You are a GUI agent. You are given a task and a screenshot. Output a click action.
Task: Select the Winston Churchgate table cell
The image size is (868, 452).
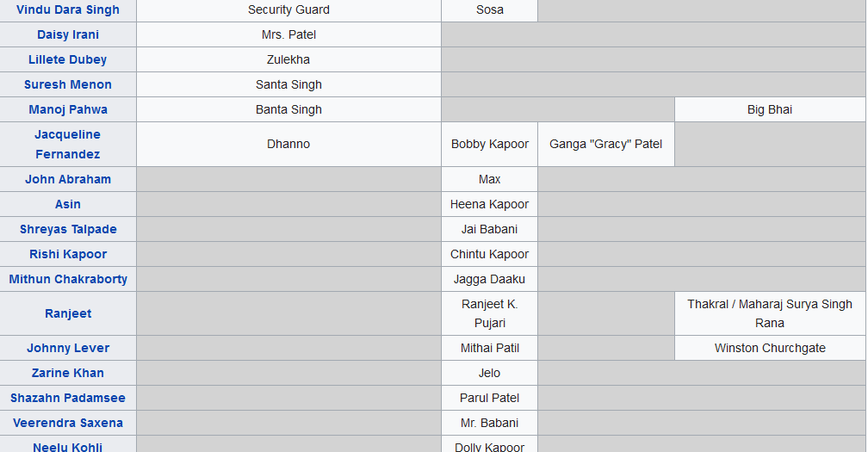[770, 348]
